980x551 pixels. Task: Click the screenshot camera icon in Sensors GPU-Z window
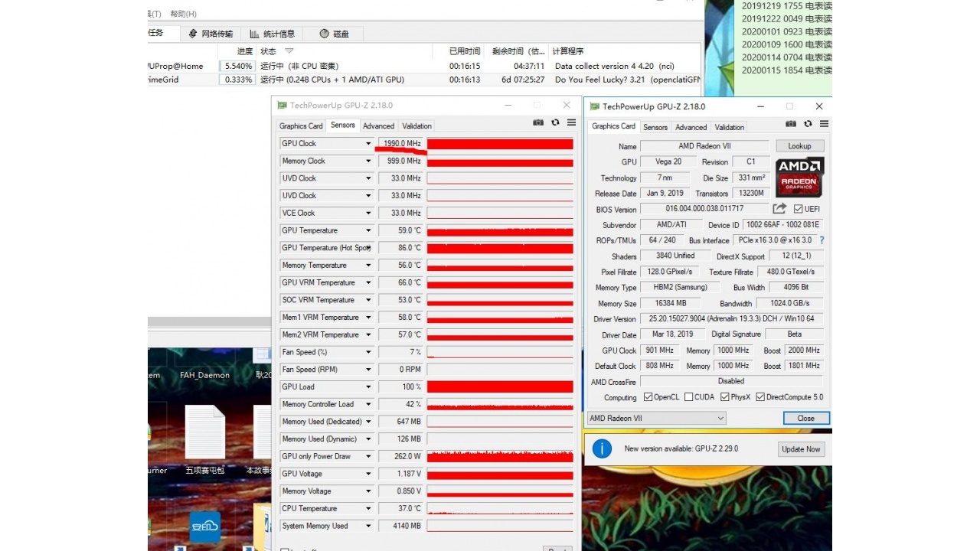pos(538,122)
